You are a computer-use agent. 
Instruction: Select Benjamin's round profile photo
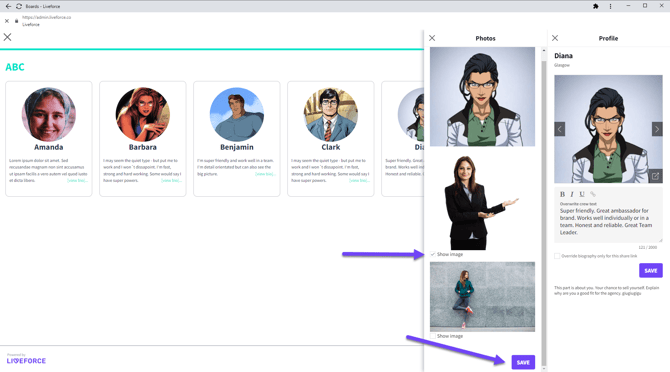point(237,114)
